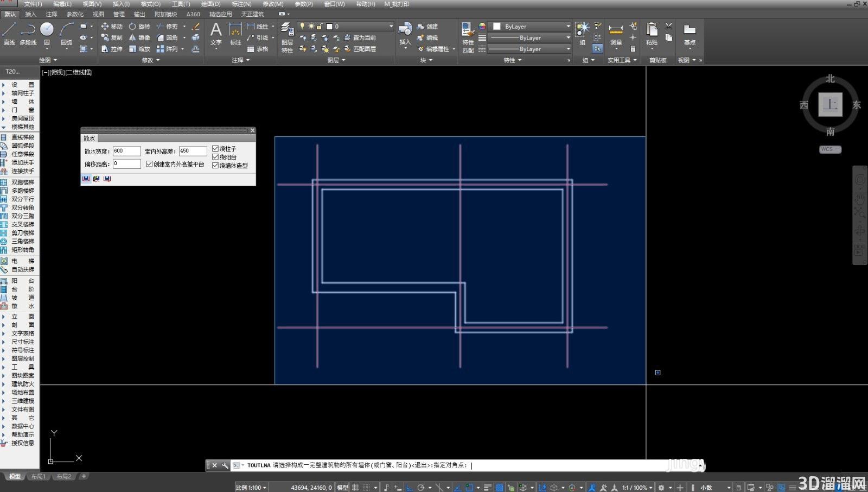Click 匹配图层 match layer button
Screen dimensions: 868x492
pyautogui.click(x=360, y=49)
